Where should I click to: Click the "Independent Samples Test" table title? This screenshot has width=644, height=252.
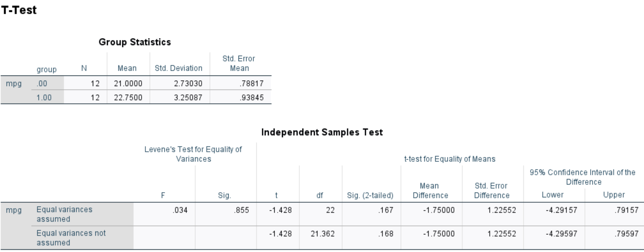tap(322, 132)
